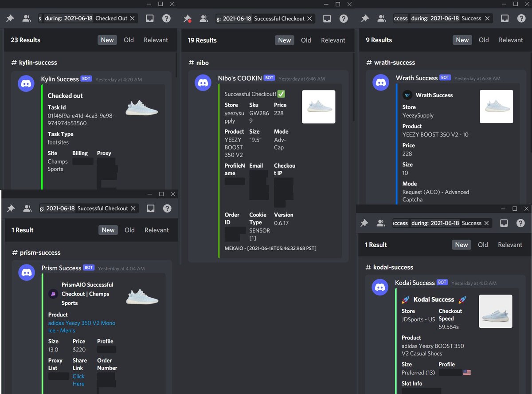
Task: Open Kylin Success shoe thumbnail
Action: coord(142,107)
